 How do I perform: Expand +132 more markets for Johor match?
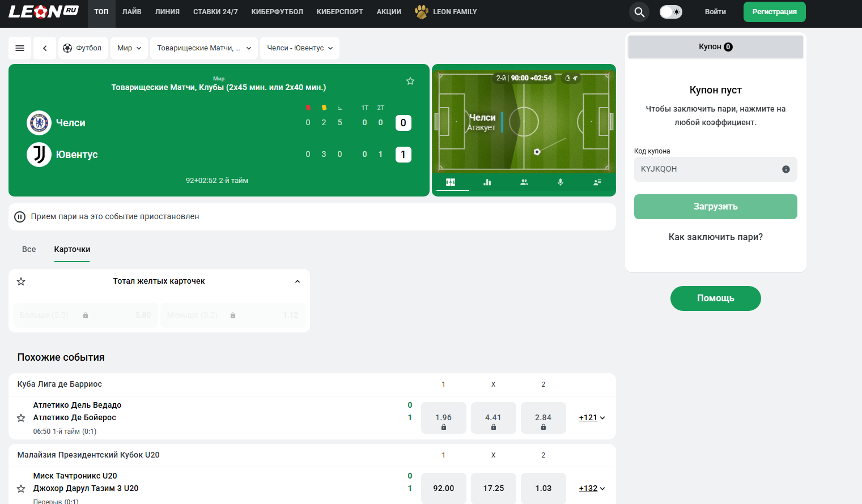tap(592, 489)
